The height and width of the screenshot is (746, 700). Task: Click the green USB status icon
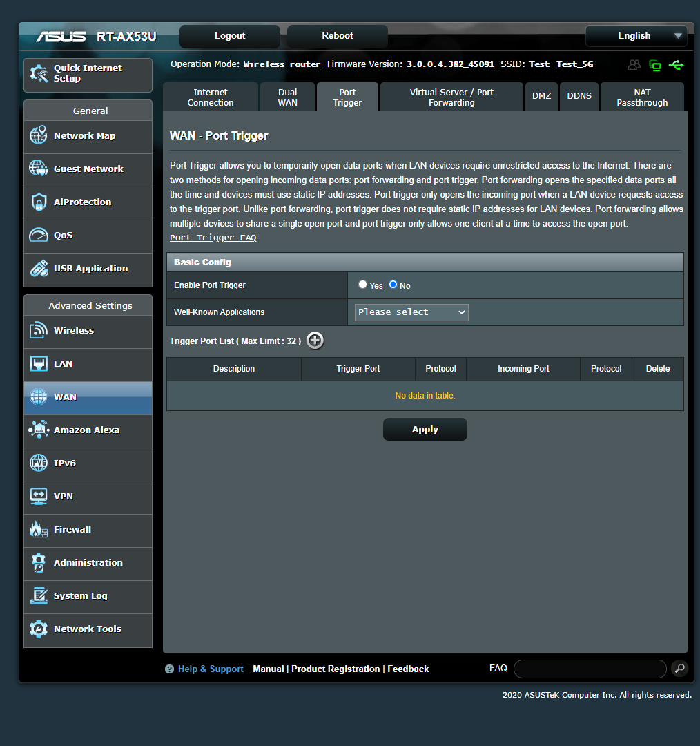coord(676,65)
